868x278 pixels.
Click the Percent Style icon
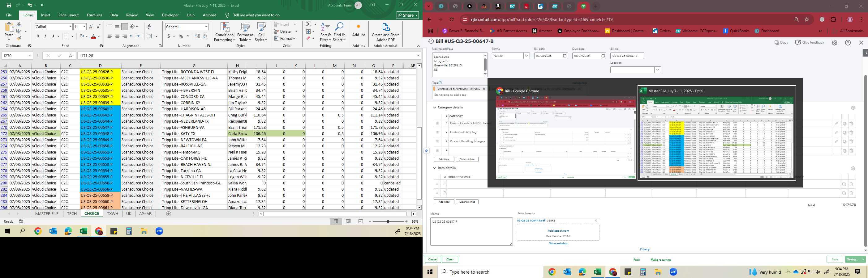(x=181, y=36)
